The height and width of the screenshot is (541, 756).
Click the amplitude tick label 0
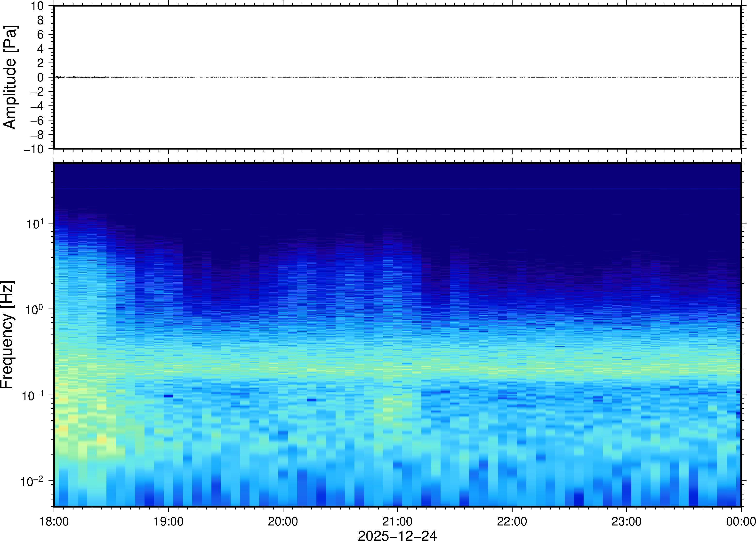coord(40,78)
